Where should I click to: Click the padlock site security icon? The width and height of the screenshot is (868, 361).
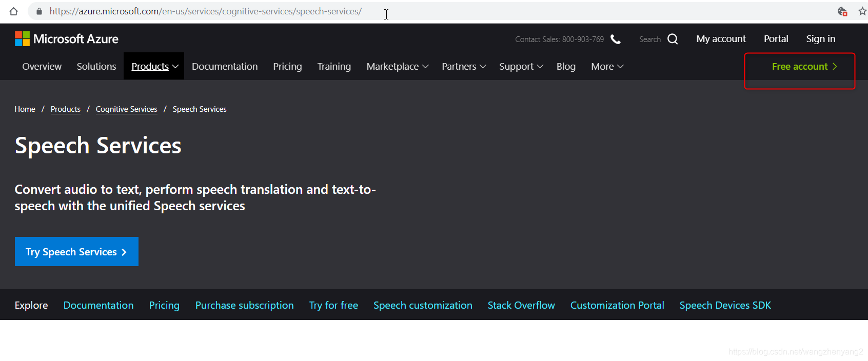pyautogui.click(x=39, y=11)
